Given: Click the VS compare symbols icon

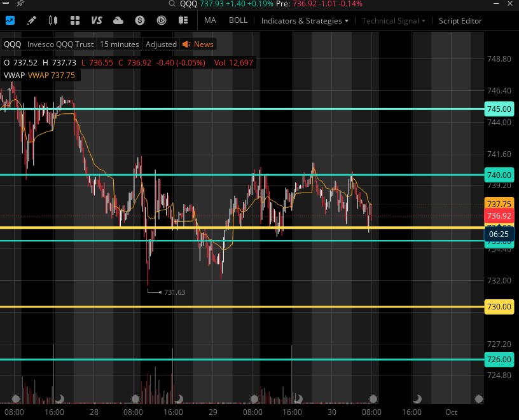Looking at the screenshot, I should (96, 20).
